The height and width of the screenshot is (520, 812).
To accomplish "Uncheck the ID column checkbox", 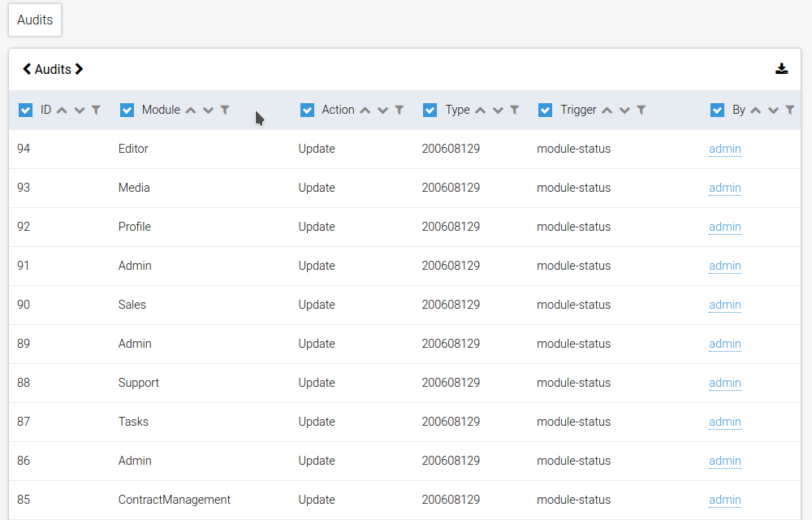I will tap(25, 109).
